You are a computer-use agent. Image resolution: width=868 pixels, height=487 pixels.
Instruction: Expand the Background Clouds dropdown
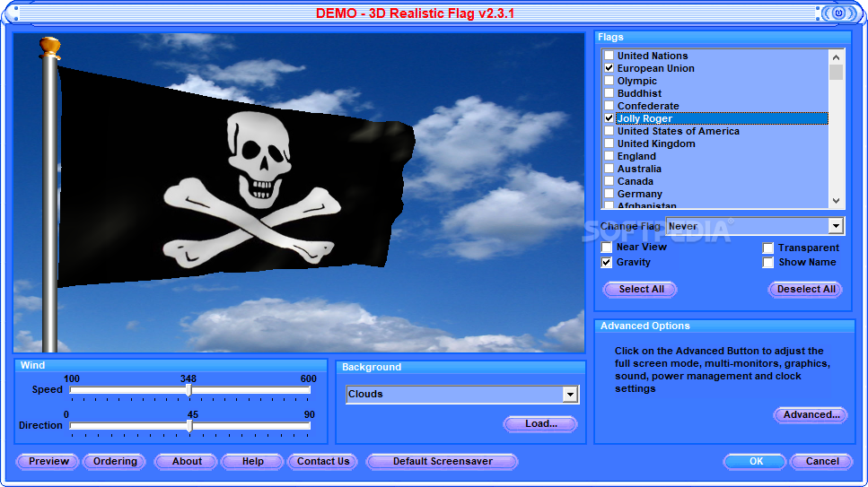570,394
